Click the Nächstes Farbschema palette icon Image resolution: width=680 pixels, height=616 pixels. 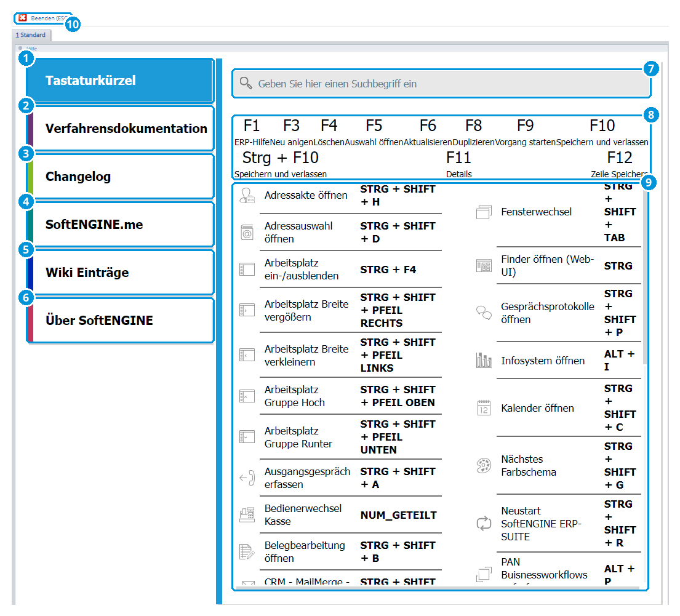click(484, 465)
